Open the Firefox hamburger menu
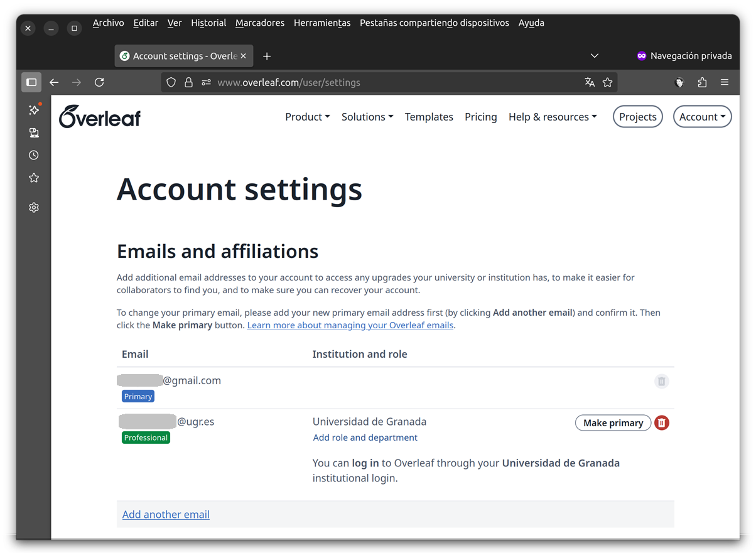 click(725, 82)
